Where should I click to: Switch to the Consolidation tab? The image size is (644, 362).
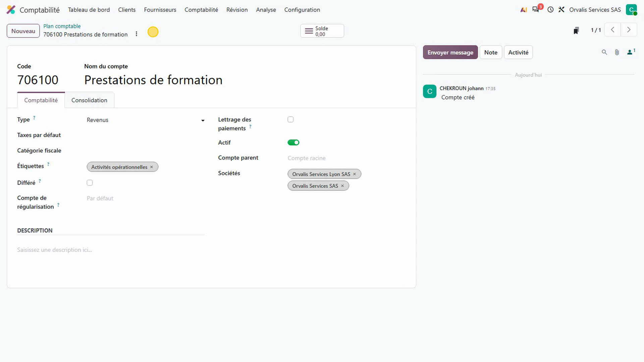tap(89, 100)
